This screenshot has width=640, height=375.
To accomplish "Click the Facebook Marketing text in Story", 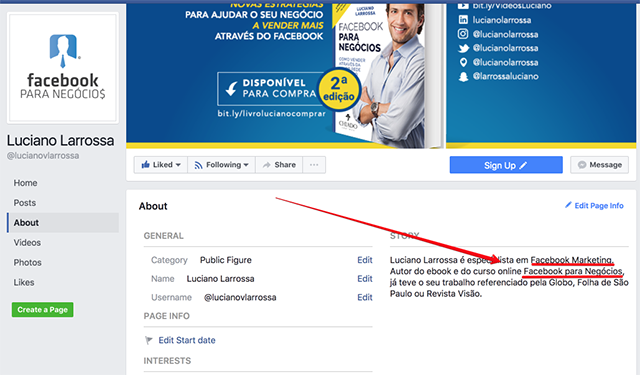I will (572, 260).
